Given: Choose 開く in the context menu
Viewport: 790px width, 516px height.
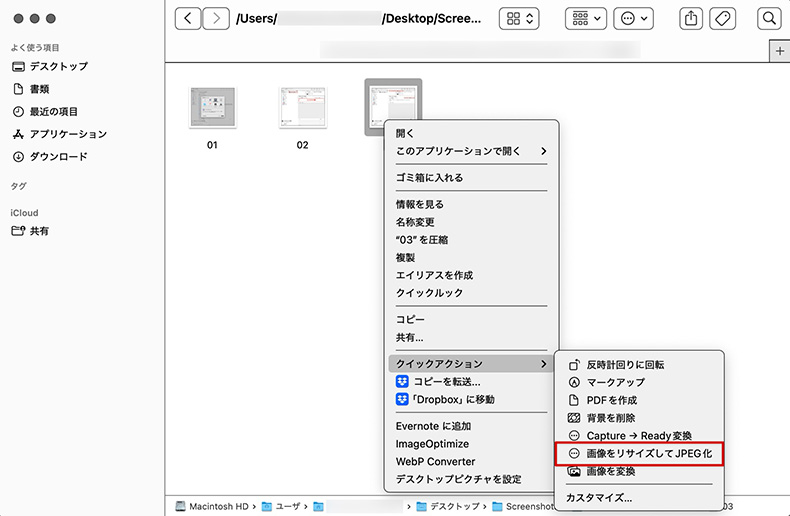Looking at the screenshot, I should 472,134.
